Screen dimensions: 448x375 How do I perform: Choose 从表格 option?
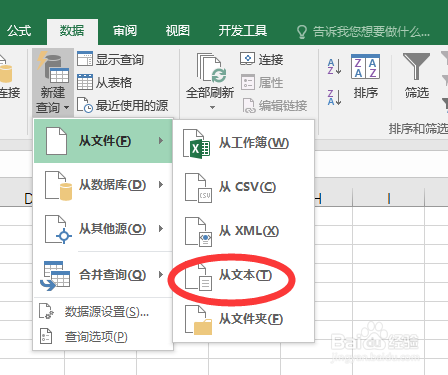tap(114, 82)
